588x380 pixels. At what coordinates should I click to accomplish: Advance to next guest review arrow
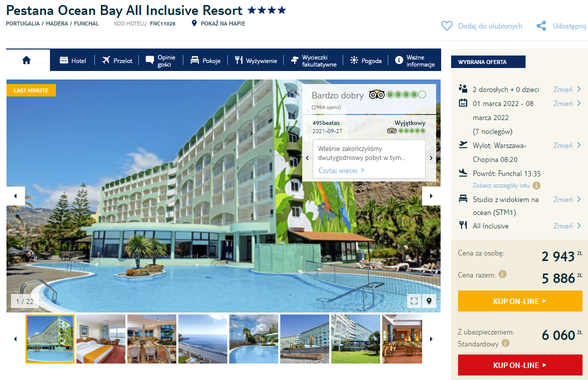(x=431, y=158)
